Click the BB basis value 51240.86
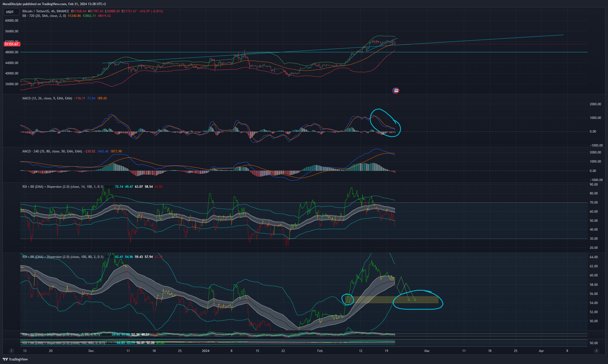Image resolution: width=608 pixels, height=364 pixels. tap(74, 16)
